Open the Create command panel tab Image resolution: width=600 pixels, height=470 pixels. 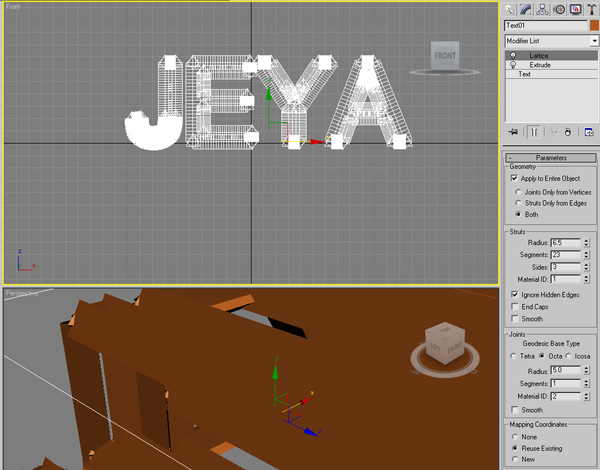coord(509,9)
